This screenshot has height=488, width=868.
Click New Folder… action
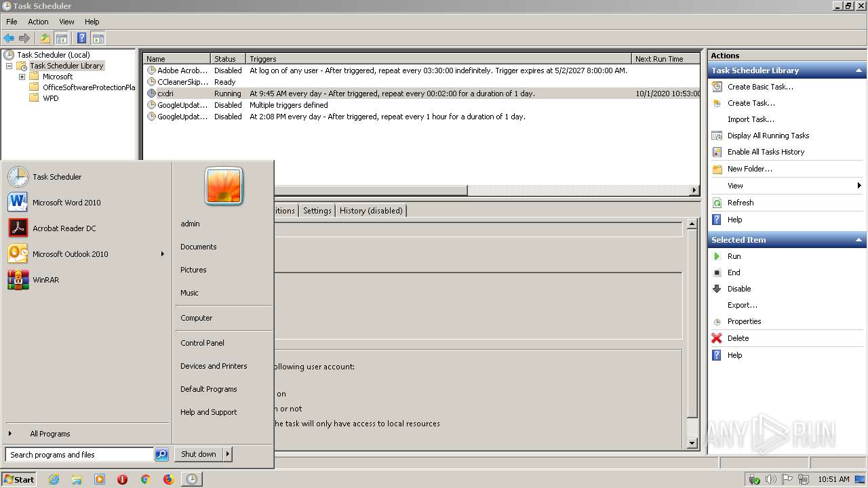pos(749,169)
